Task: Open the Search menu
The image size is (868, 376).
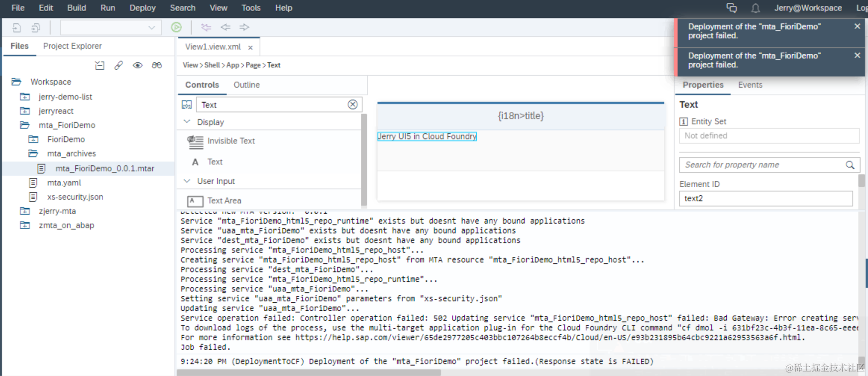Action: [183, 8]
